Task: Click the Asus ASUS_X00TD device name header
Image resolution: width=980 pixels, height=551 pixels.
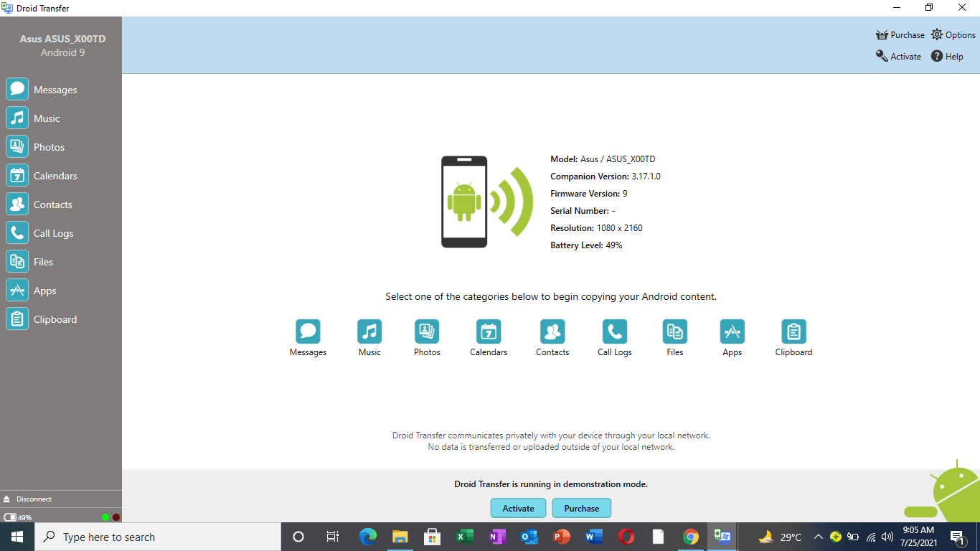Action: pyautogui.click(x=62, y=39)
